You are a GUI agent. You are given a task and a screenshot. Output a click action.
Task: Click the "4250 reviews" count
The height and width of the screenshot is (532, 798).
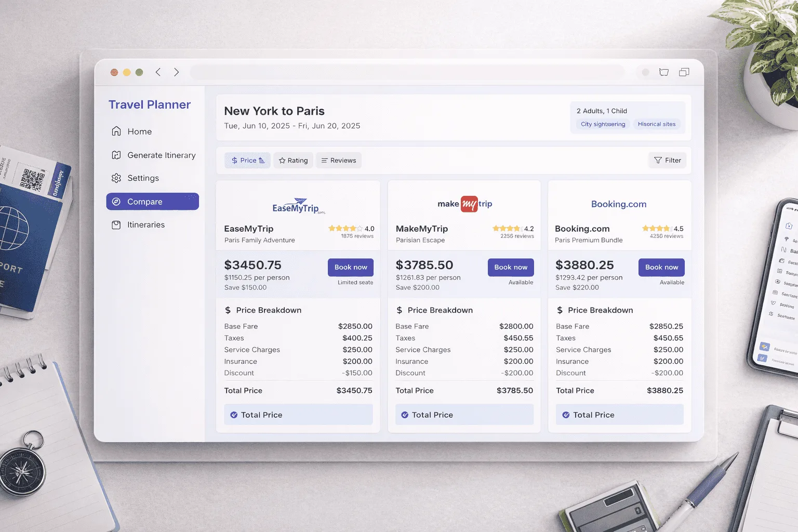pyautogui.click(x=667, y=236)
